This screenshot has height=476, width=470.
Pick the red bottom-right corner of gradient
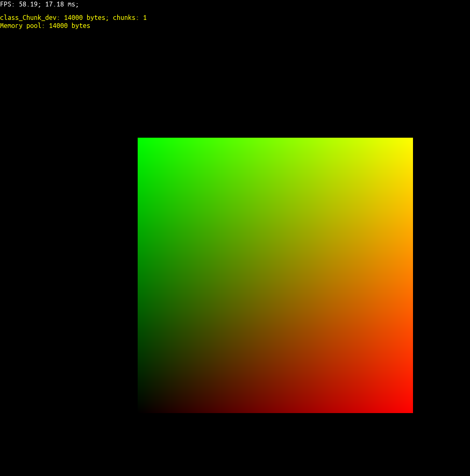410,410
